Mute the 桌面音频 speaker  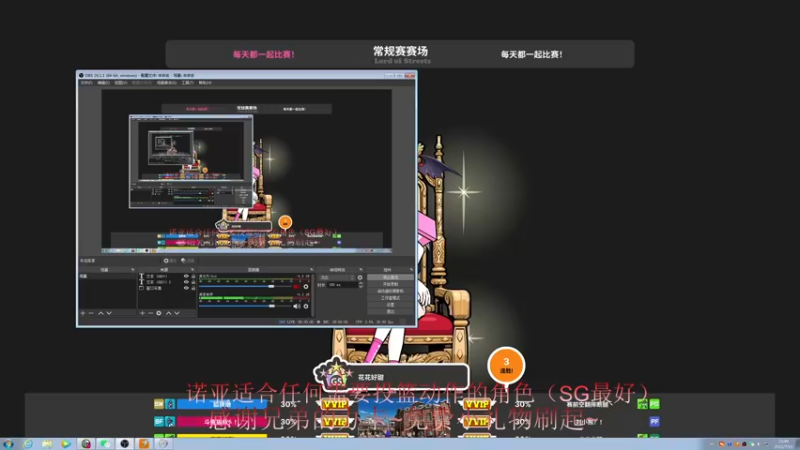click(x=296, y=306)
